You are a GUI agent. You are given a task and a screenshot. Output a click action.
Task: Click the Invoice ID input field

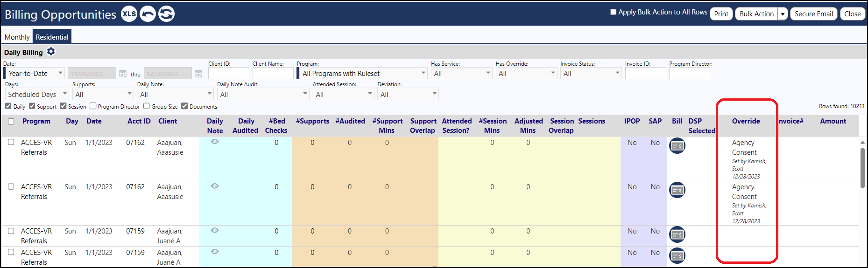[646, 74]
